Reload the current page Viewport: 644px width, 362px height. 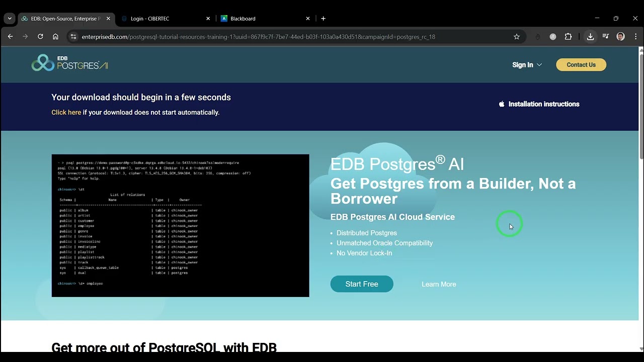point(40,37)
